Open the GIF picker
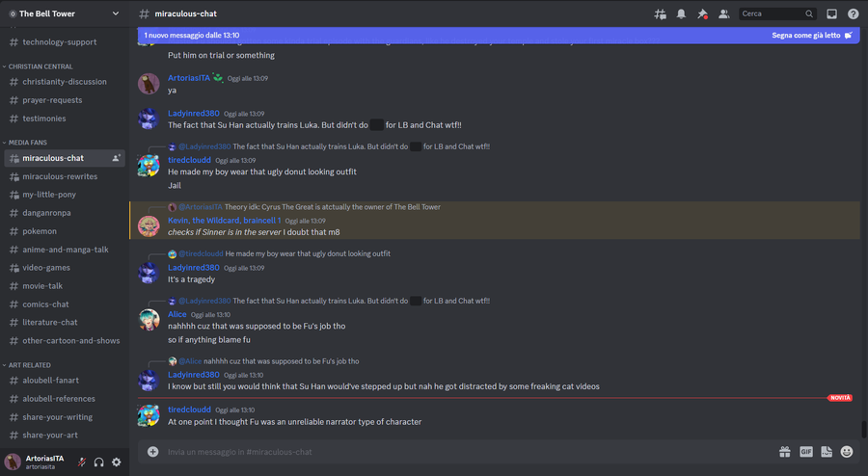This screenshot has width=868, height=476. click(806, 451)
